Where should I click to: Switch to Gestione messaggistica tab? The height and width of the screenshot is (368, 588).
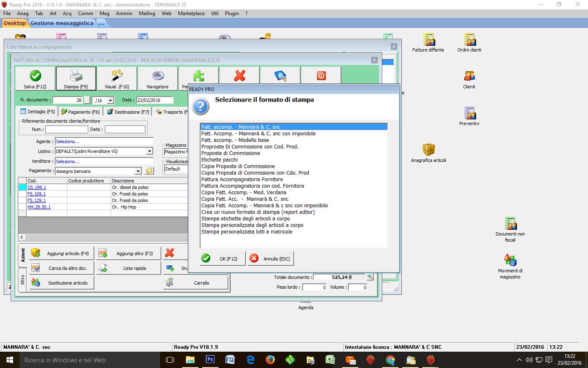62,23
